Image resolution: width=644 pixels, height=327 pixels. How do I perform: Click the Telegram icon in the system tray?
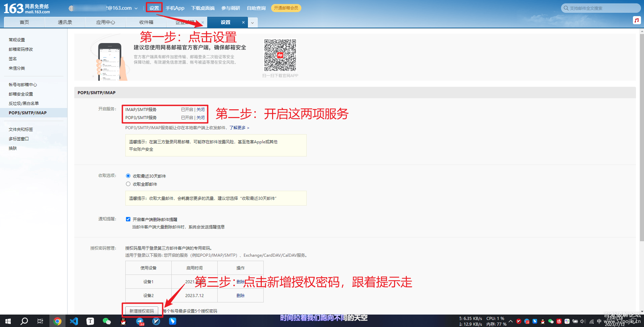click(527, 321)
